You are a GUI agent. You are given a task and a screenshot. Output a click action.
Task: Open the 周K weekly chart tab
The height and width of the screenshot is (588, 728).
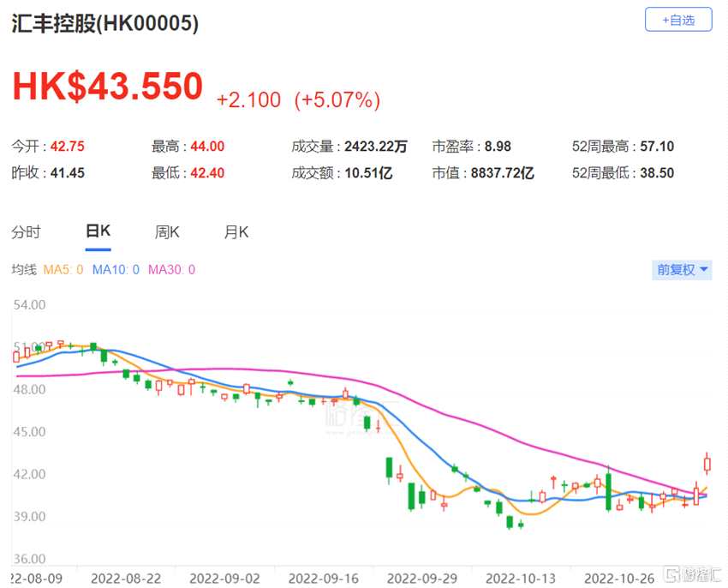(167, 231)
